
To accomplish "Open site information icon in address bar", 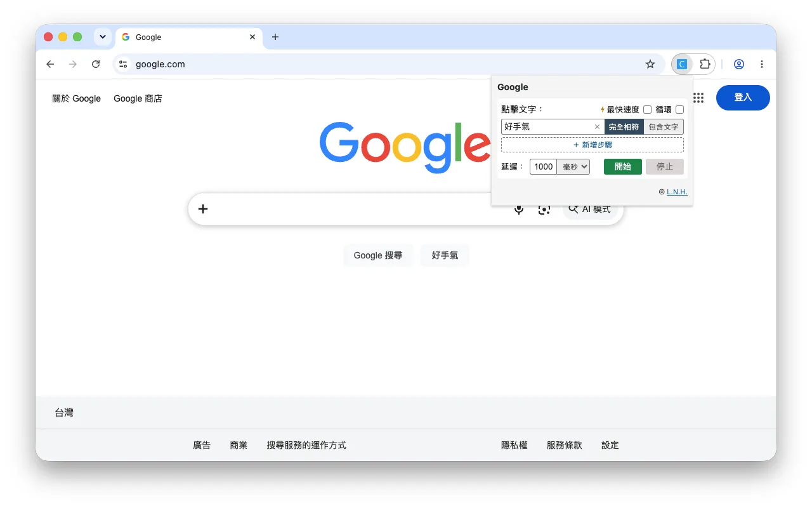I will tap(124, 64).
